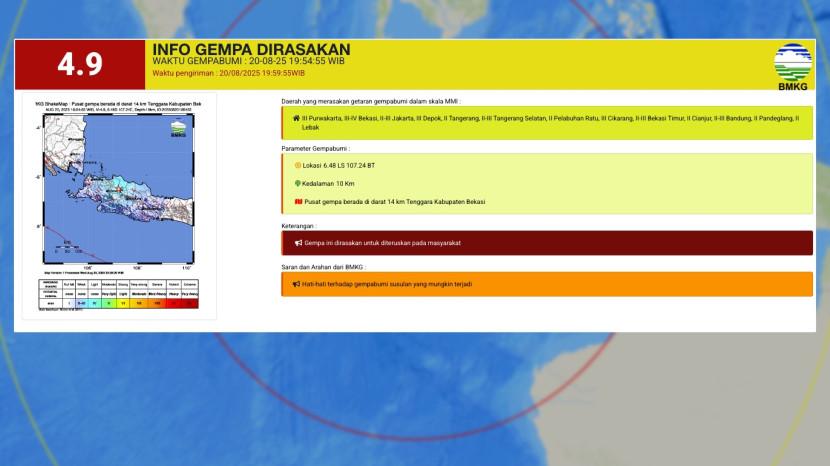Click the INFO GEMPA DIRASAKAN title
Image resolution: width=830 pixels, height=466 pixels.
tap(251, 50)
